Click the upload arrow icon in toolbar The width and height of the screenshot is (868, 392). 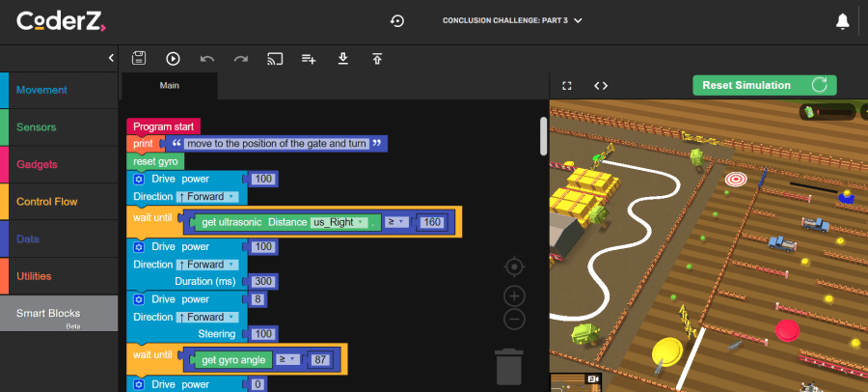(376, 59)
